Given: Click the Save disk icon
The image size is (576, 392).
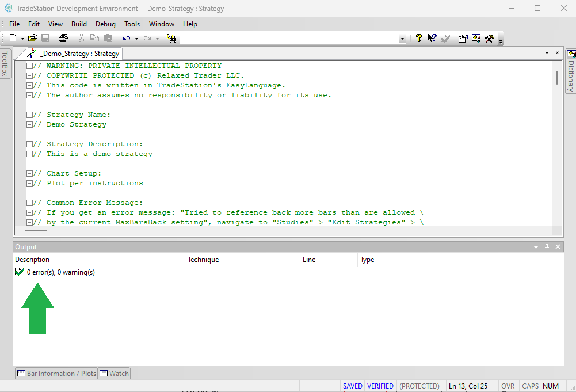Looking at the screenshot, I should pos(45,38).
